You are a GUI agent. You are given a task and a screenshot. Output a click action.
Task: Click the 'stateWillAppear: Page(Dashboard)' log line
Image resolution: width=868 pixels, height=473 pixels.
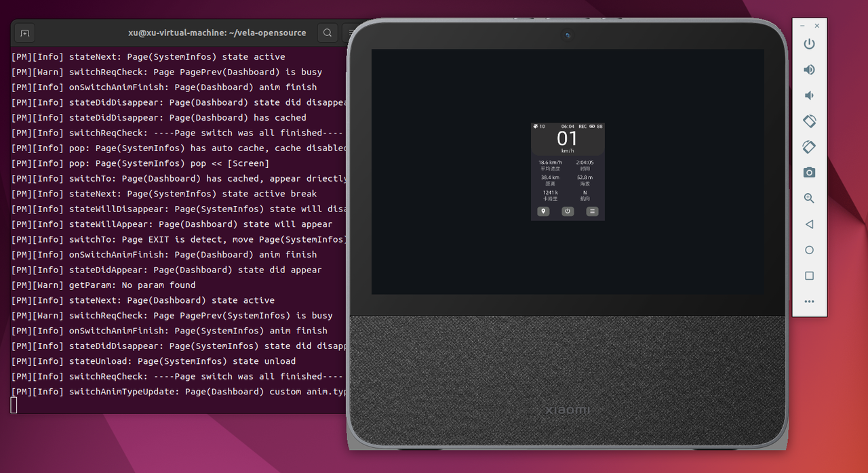[172, 224]
